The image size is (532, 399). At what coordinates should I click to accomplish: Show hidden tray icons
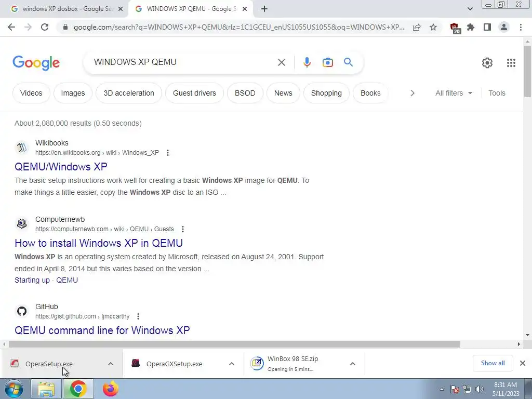442,389
